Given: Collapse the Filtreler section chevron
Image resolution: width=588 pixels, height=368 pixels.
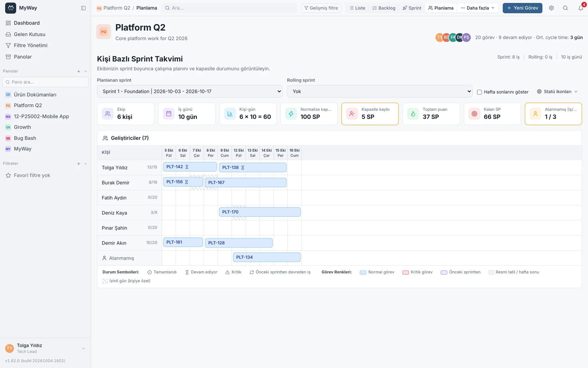Looking at the screenshot, I should pyautogui.click(x=86, y=164).
